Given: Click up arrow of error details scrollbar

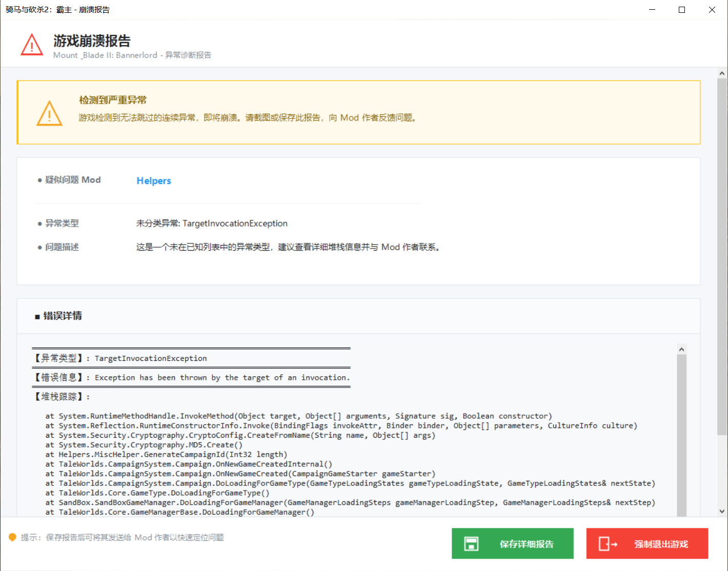Looking at the screenshot, I should pyautogui.click(x=681, y=349).
